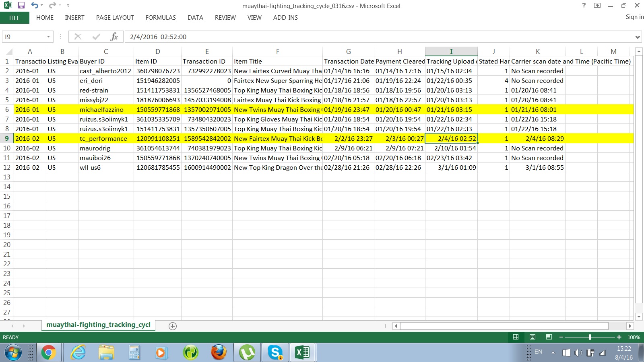Screen dimensions: 644x362
Task: Select the muaythai-fighting_tracking_cycl sheet tab
Action: pyautogui.click(x=98, y=325)
